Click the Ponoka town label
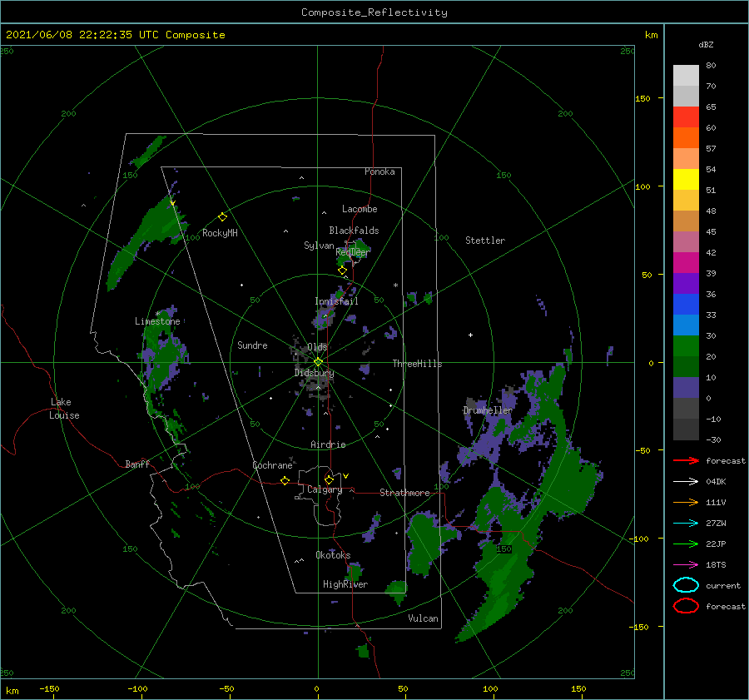This screenshot has height=700, width=749. point(379,171)
